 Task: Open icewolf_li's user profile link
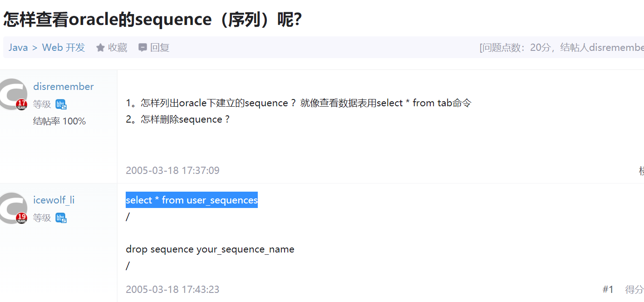54,200
